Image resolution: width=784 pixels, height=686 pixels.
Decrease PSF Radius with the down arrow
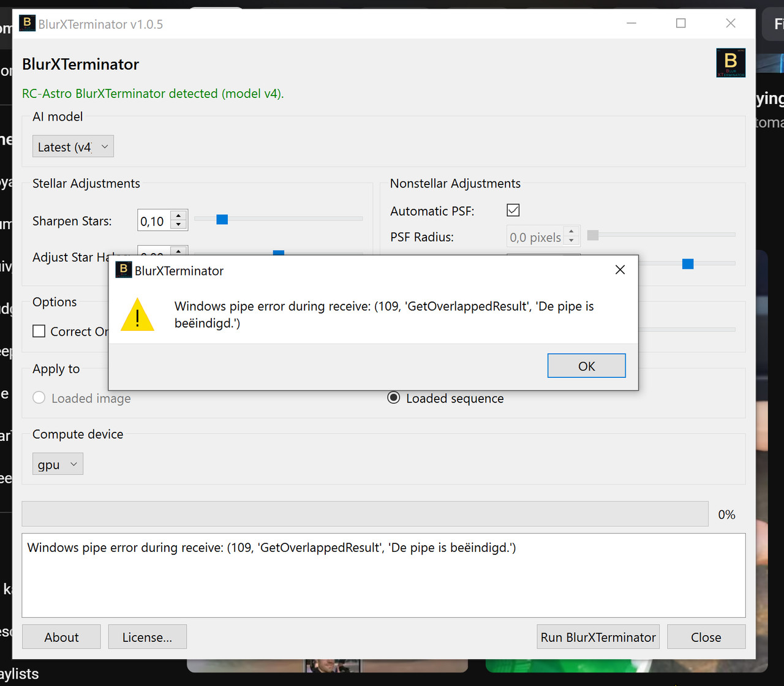[571, 241]
